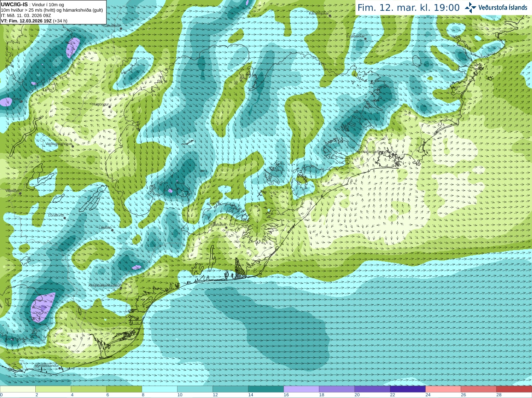
Task: Click the Kirkjubæjarklaustur station label
Action: coord(104,285)
